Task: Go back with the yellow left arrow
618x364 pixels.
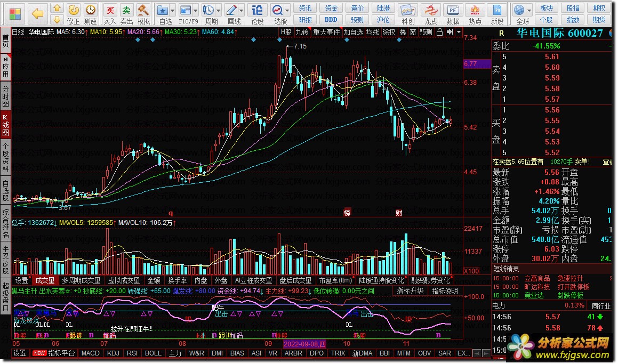Action: click(x=37, y=14)
